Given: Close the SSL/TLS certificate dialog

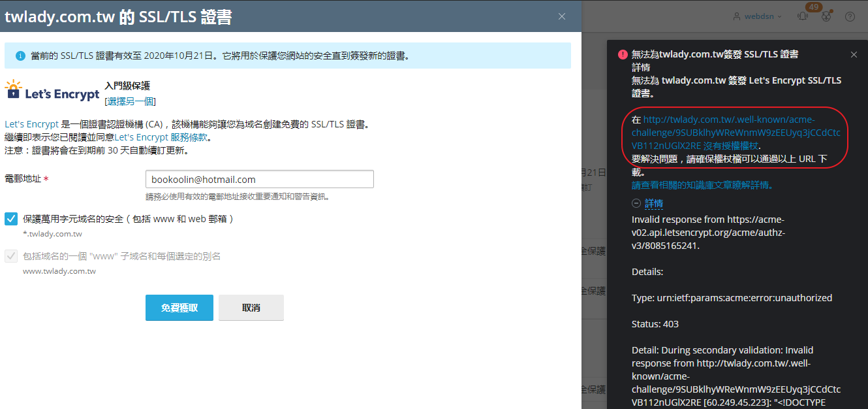Looking at the screenshot, I should pos(562,16).
